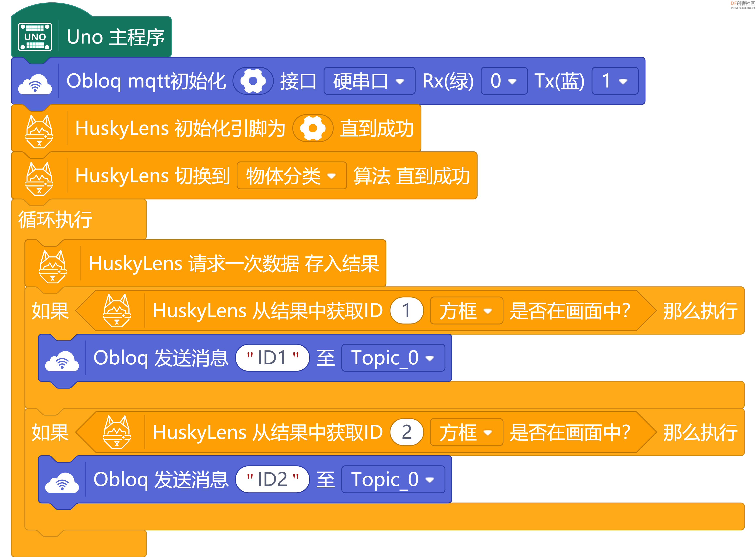Select the 循环执行 loop block

tap(55, 219)
